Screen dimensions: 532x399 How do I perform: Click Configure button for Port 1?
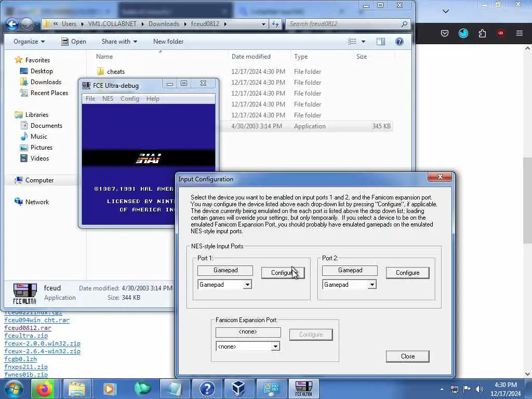pyautogui.click(x=283, y=273)
